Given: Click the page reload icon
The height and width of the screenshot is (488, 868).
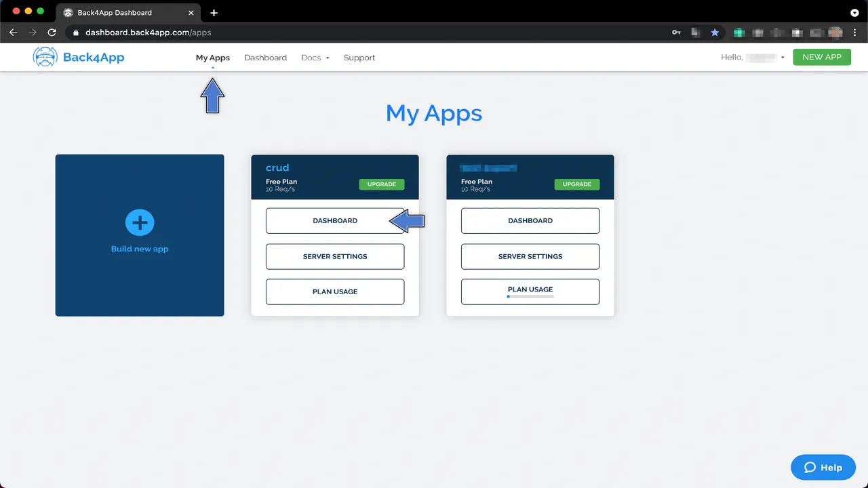Looking at the screenshot, I should point(52,32).
